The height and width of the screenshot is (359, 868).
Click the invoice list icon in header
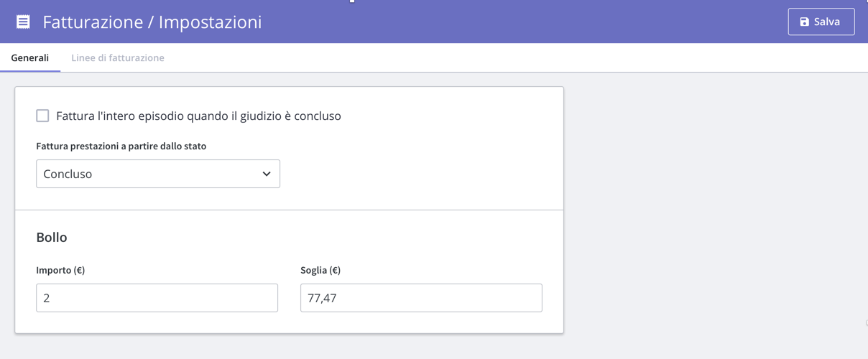point(23,22)
